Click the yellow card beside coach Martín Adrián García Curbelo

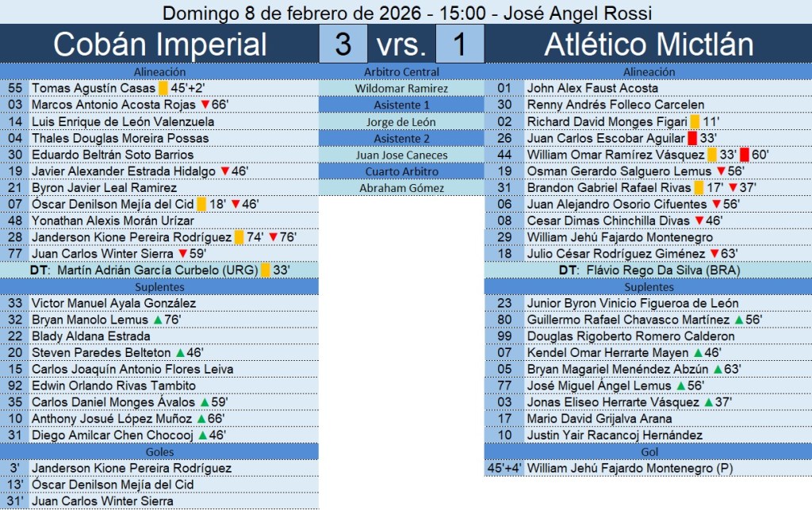[265, 270]
